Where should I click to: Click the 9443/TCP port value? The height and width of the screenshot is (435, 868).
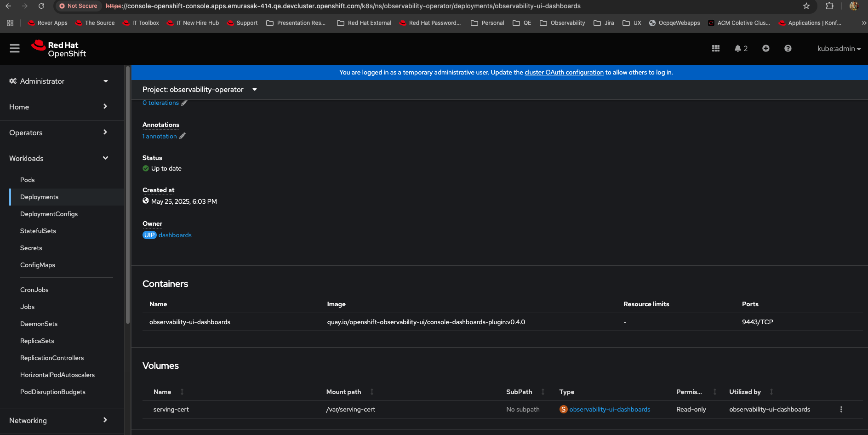758,322
